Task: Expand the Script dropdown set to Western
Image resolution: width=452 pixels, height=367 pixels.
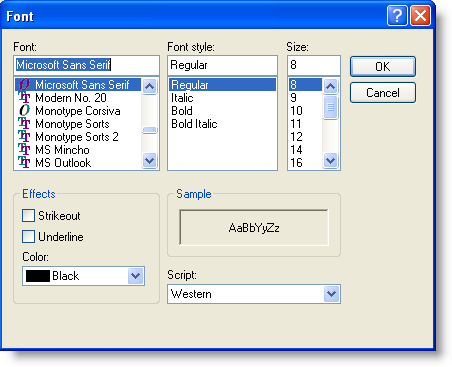Action: 331,294
